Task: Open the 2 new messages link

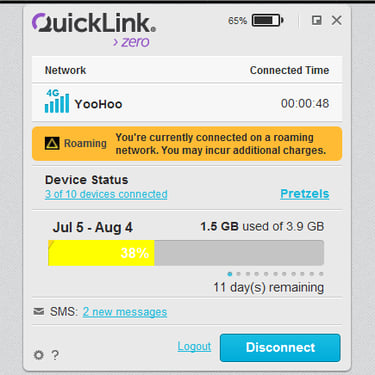Action: (x=125, y=312)
